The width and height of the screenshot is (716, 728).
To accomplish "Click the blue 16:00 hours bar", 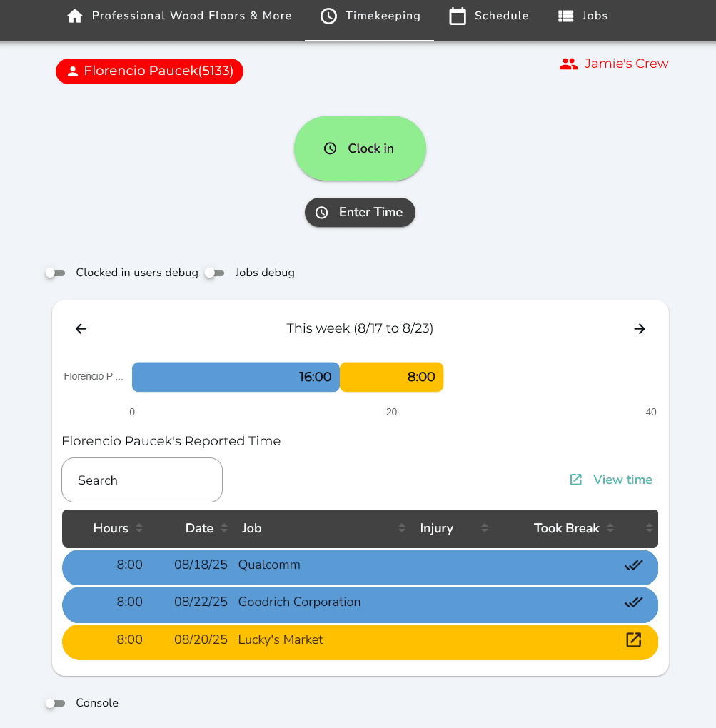I will pos(236,377).
